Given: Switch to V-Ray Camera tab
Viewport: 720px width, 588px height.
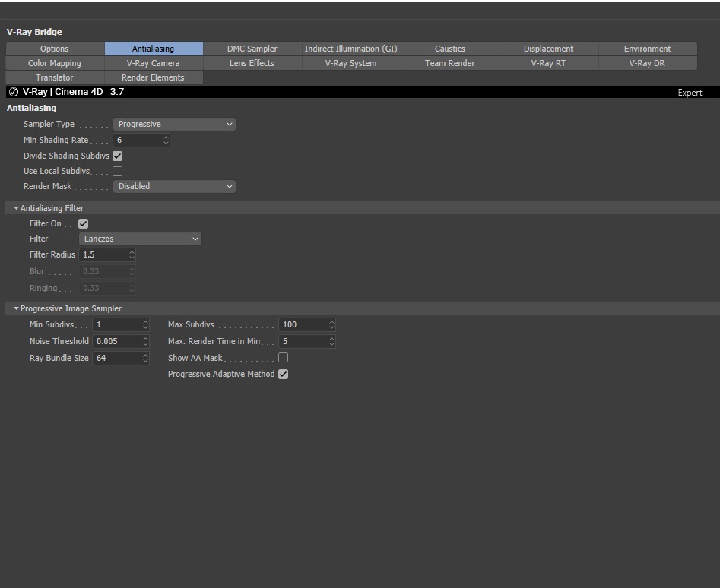Looking at the screenshot, I should click(154, 63).
